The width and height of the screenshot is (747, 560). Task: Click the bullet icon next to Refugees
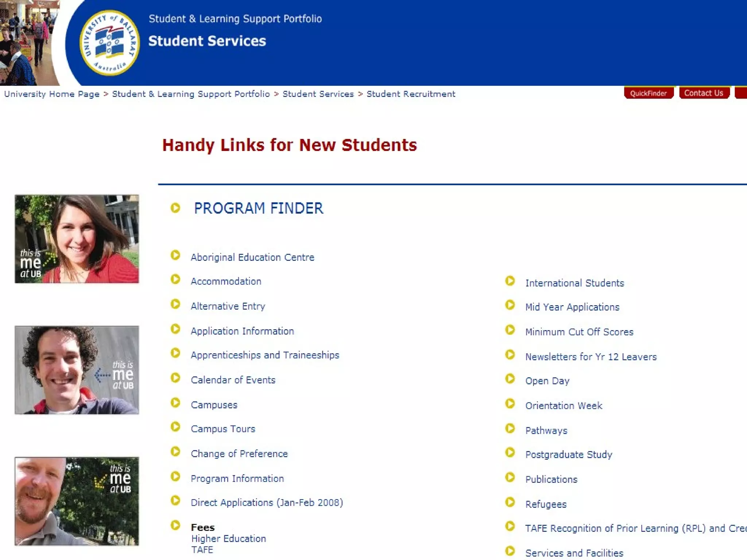510,502
